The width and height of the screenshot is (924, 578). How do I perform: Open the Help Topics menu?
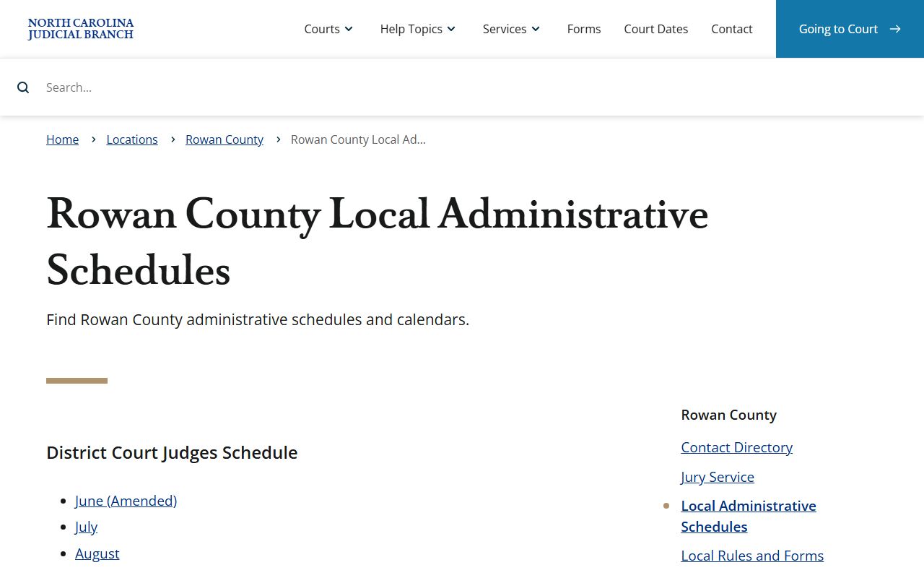click(411, 29)
